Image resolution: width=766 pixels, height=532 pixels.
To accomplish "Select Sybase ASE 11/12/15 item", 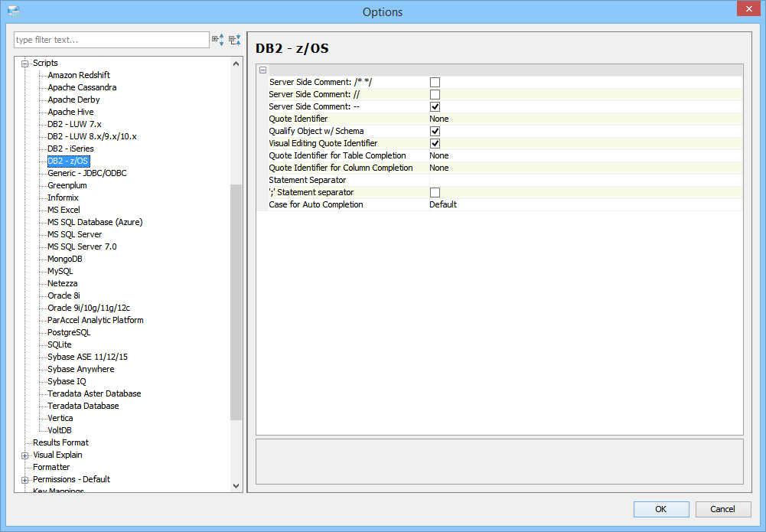I will point(87,357).
